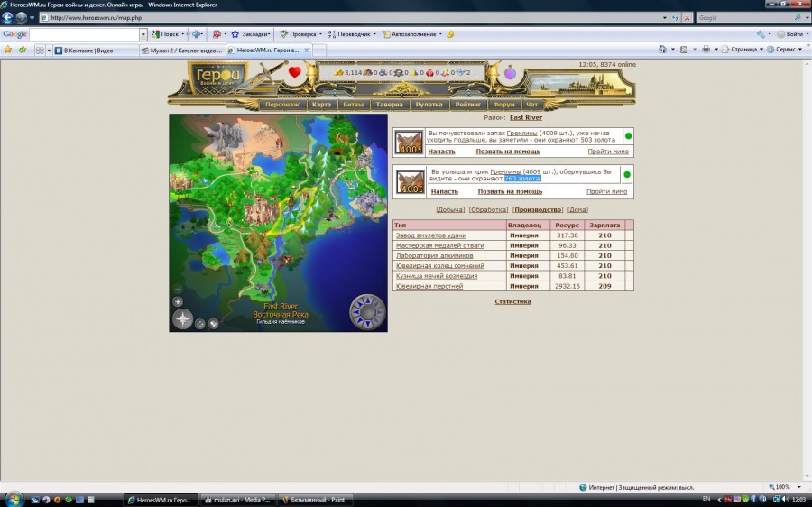Open the zoom level 100% dropdown
The height and width of the screenshot is (507, 812).
pyautogui.click(x=800, y=487)
